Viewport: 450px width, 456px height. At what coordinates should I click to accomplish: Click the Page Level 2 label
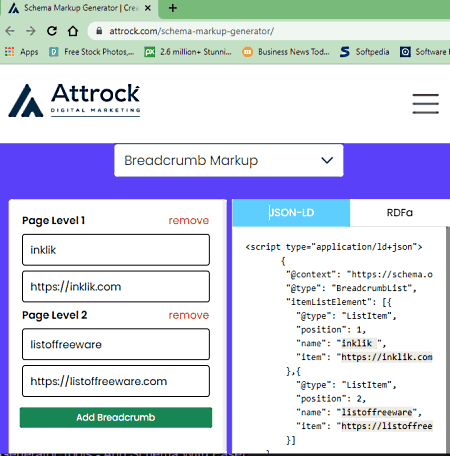tap(54, 315)
